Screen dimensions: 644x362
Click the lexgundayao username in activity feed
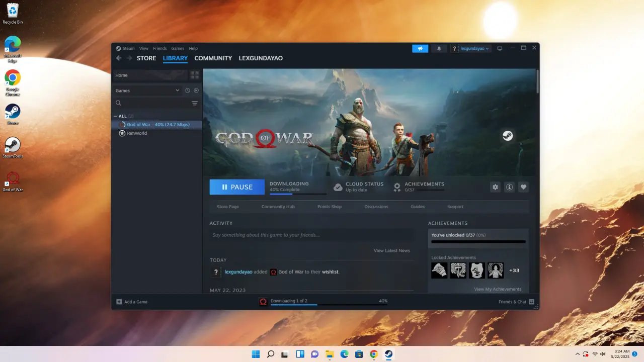(x=238, y=272)
